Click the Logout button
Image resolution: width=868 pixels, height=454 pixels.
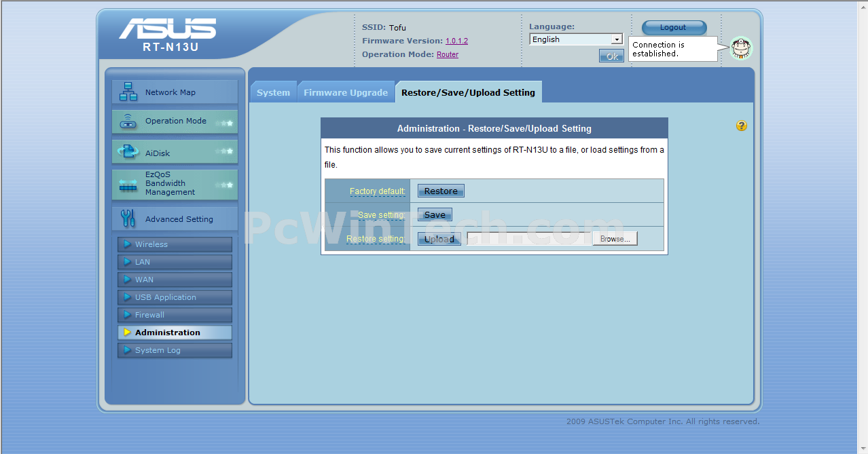(674, 27)
